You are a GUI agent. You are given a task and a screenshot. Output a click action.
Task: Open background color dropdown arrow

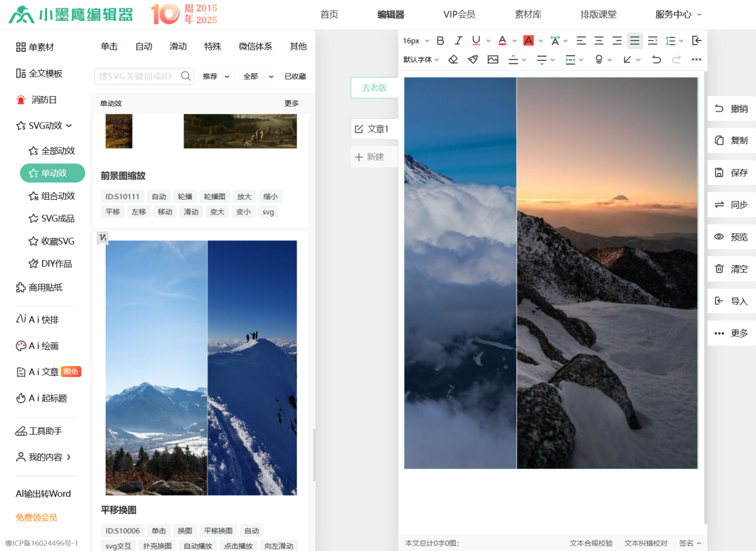pos(541,41)
